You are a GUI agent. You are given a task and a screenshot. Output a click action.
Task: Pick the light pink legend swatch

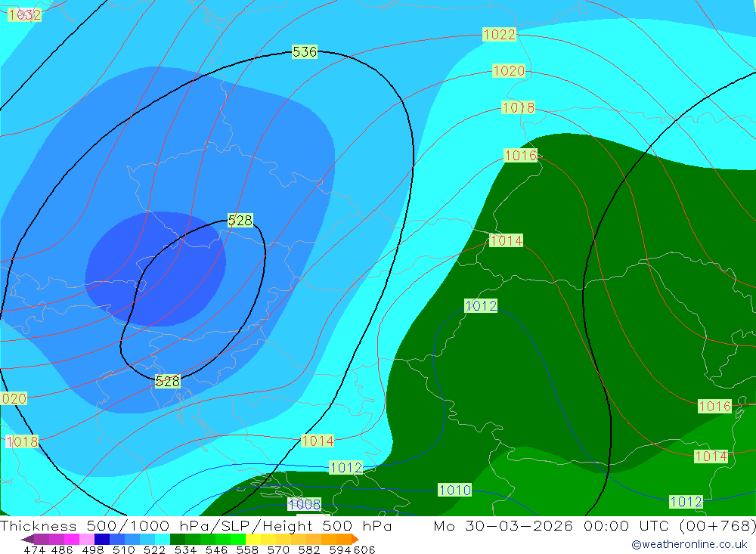[87, 539]
